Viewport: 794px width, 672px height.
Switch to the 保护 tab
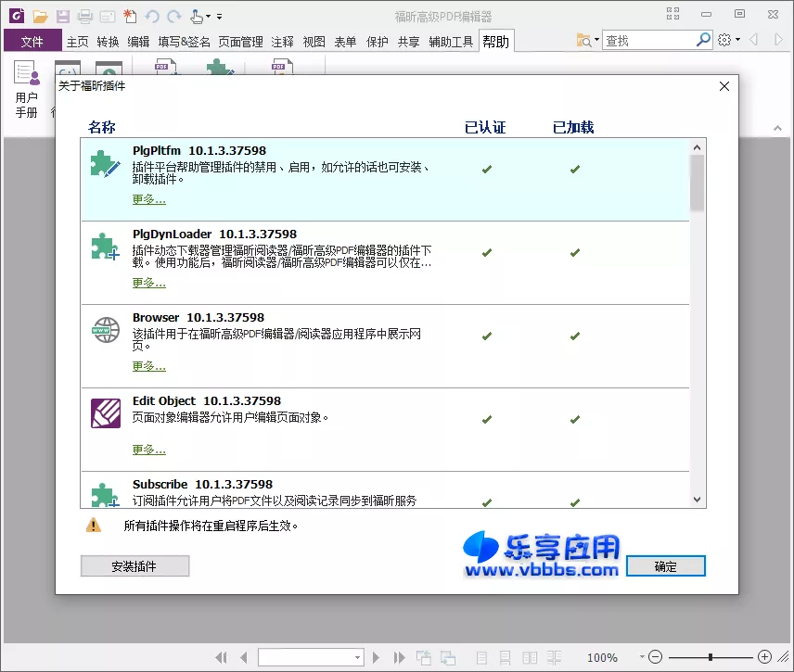coord(378,42)
